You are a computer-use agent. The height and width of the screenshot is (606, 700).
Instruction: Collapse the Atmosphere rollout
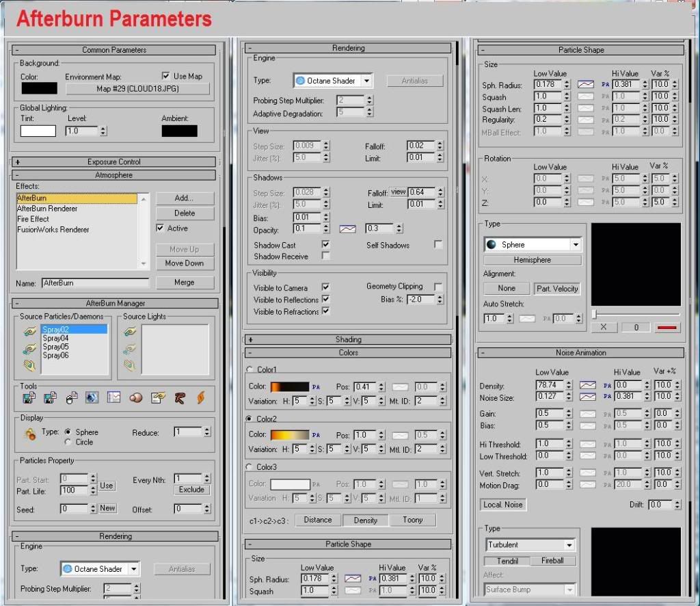pos(114,175)
